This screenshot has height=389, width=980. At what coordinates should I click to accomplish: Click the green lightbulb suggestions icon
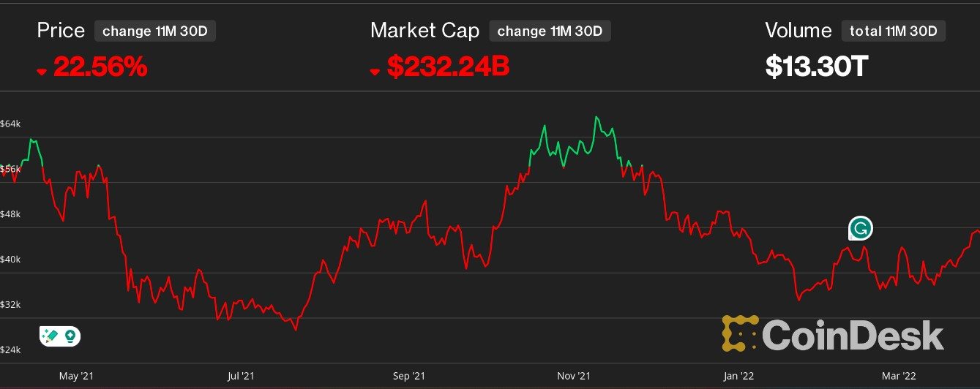70,336
